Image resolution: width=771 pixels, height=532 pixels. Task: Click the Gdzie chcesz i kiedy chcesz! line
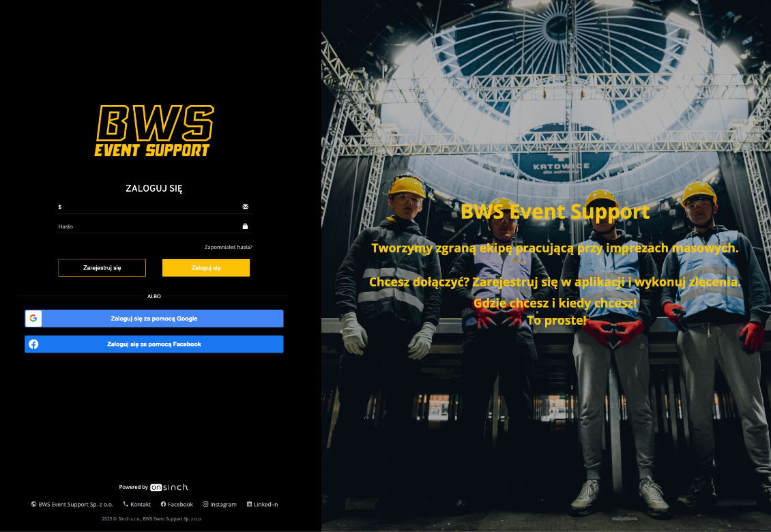click(x=555, y=303)
